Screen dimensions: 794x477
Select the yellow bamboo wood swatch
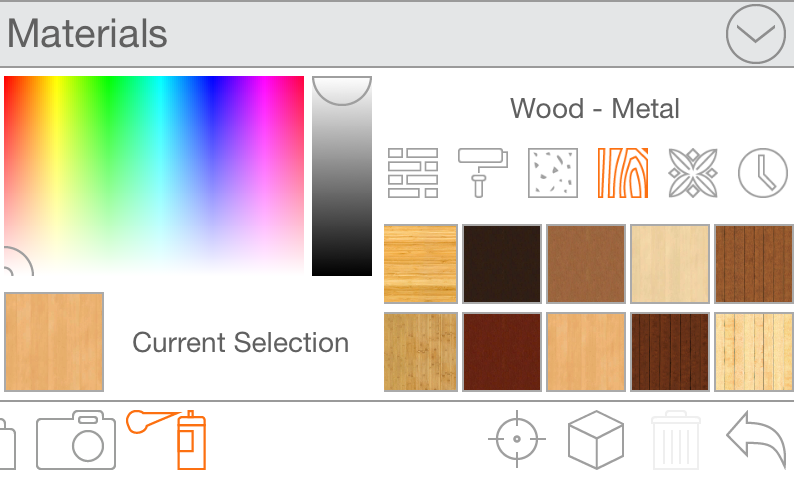tap(421, 264)
